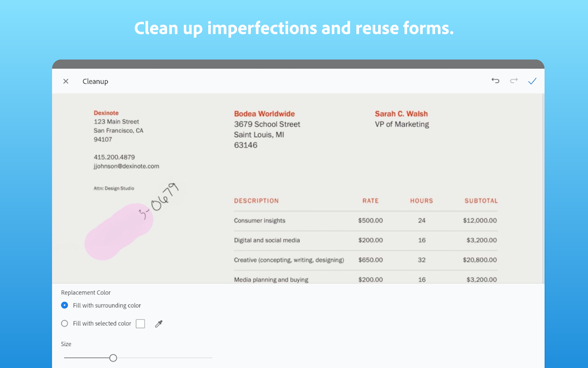Viewport: 588px width, 368px height.
Task: Close the Cleanup editor with X
Action: 66,81
